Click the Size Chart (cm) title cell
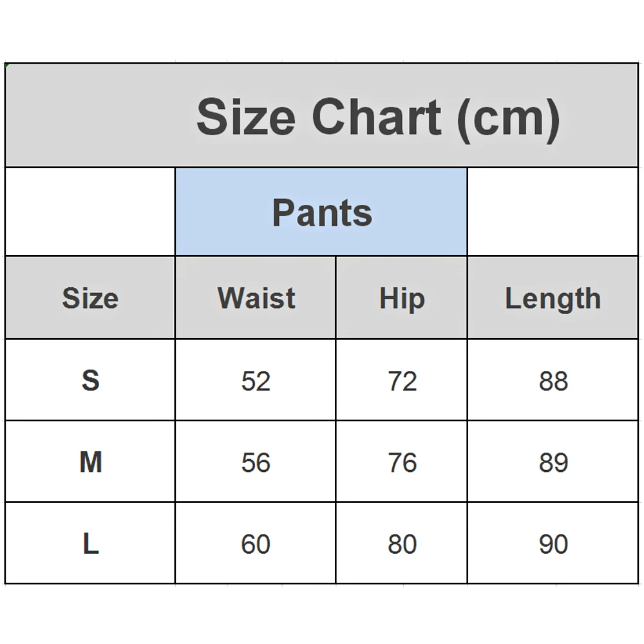Image resolution: width=644 pixels, height=644 pixels. (x=378, y=117)
